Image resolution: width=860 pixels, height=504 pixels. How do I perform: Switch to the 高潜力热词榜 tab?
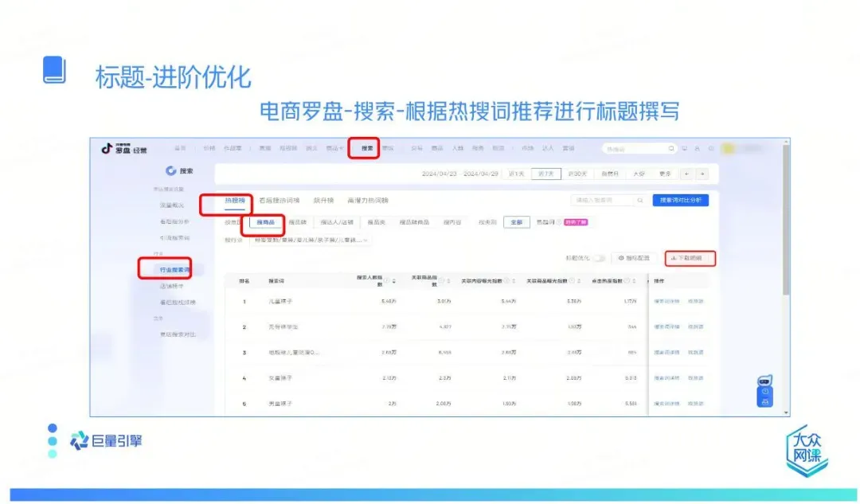[368, 201]
